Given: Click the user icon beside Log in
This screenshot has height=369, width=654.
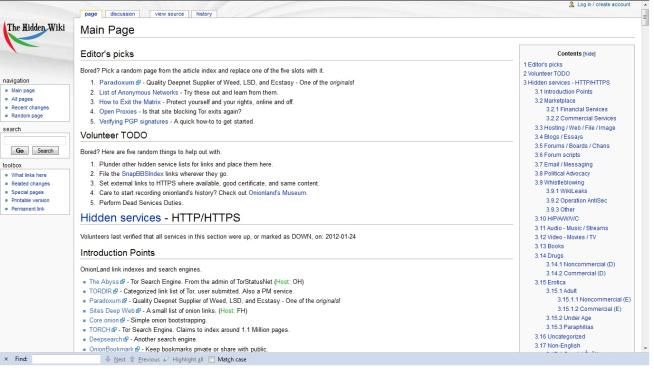Looking at the screenshot, I should coord(571,4).
